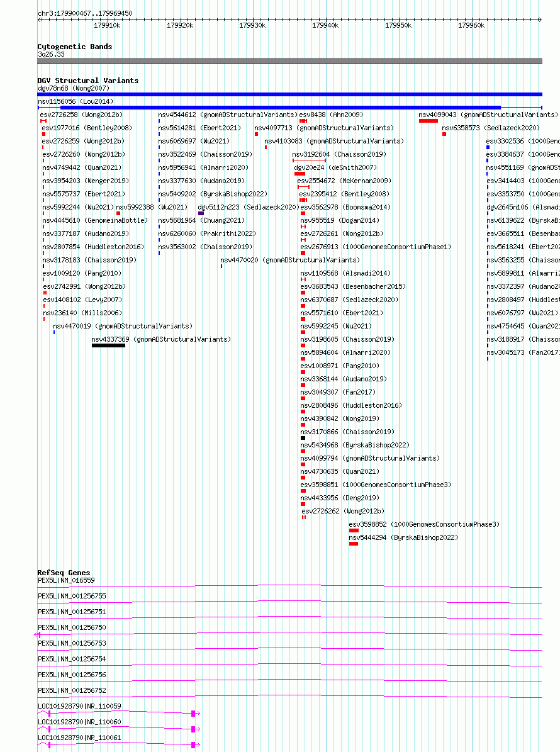Open nsv4470019 gnomAD variant label

(123, 326)
